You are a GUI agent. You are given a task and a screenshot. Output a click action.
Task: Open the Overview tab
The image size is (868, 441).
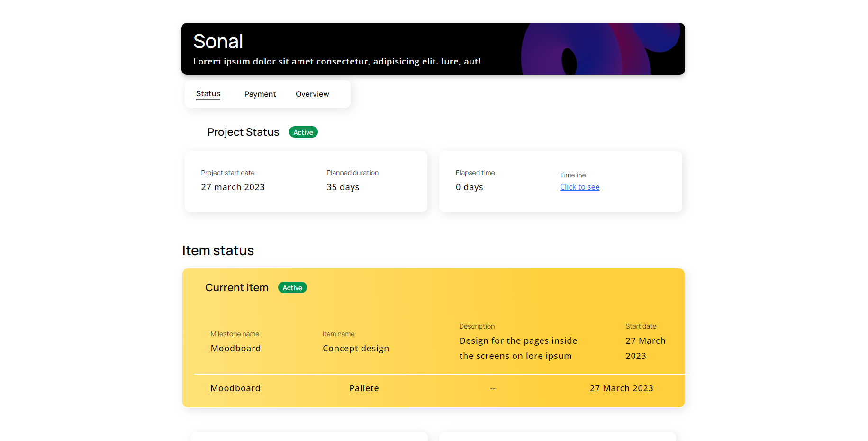point(312,94)
